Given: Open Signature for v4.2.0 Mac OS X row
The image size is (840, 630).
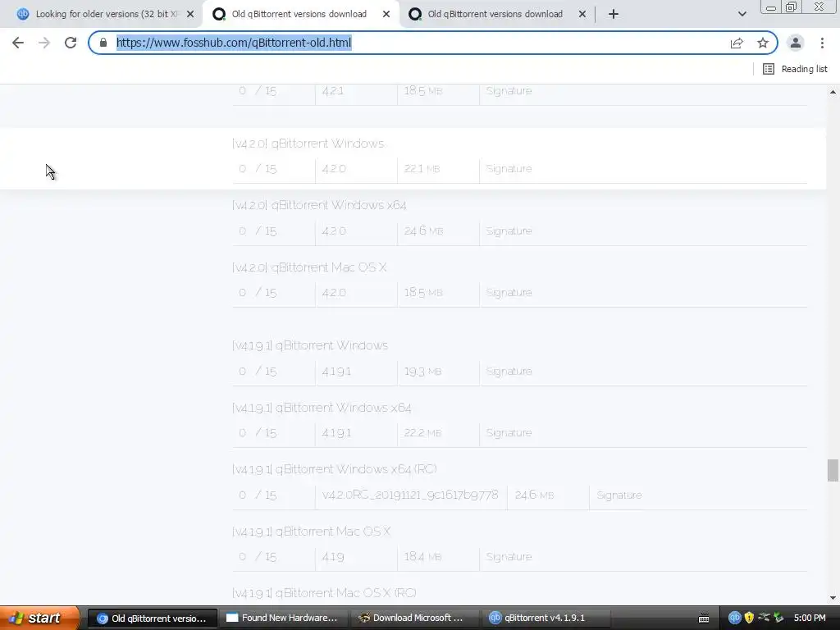Looking at the screenshot, I should click(509, 293).
